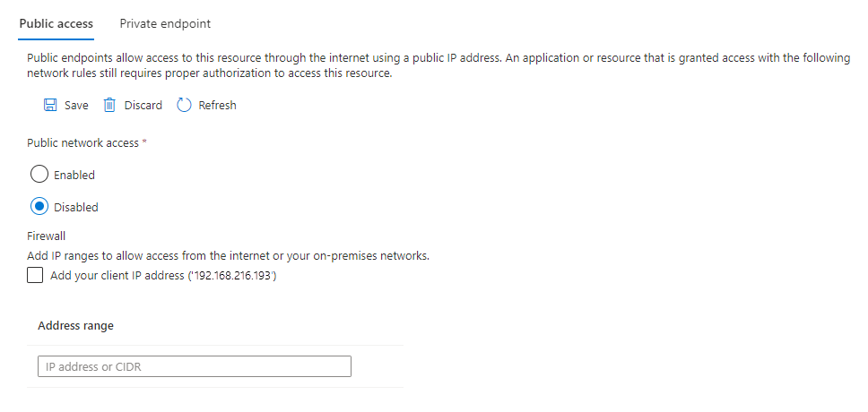The width and height of the screenshot is (868, 412).
Task: Click the Disabled option label
Action: coord(76,208)
